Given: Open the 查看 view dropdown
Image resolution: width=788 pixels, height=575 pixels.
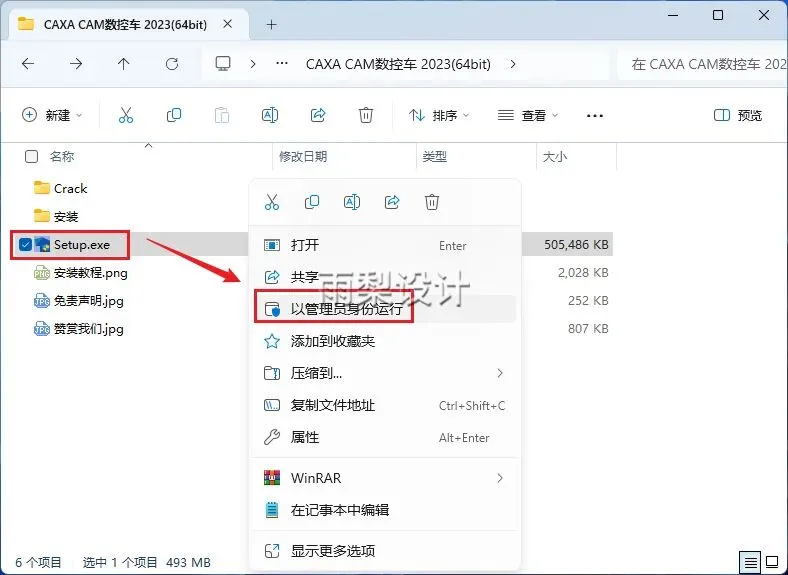Looking at the screenshot, I should click(x=528, y=116).
